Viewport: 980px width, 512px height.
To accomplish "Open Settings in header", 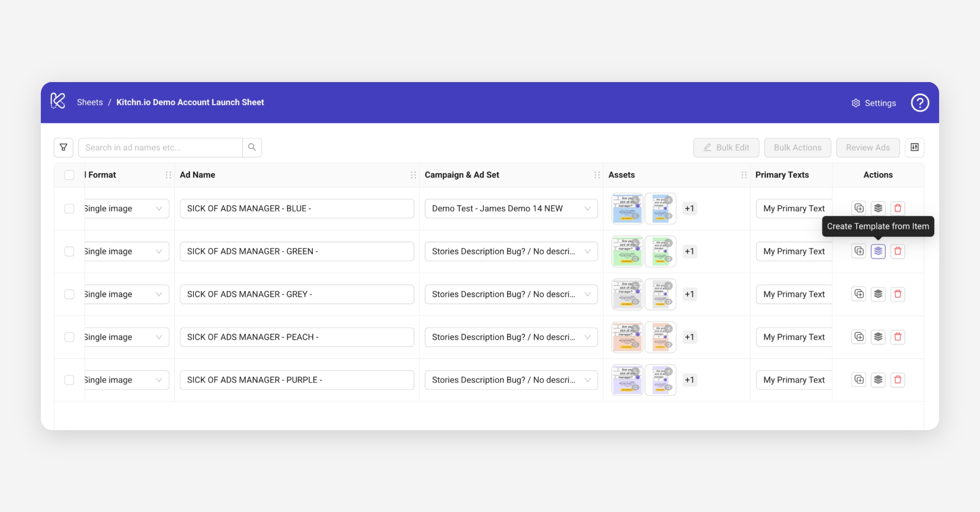I will click(x=874, y=103).
